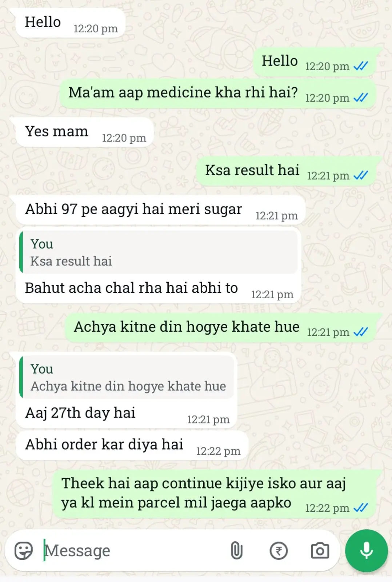Select the 'Yes mam' message

click(85, 132)
